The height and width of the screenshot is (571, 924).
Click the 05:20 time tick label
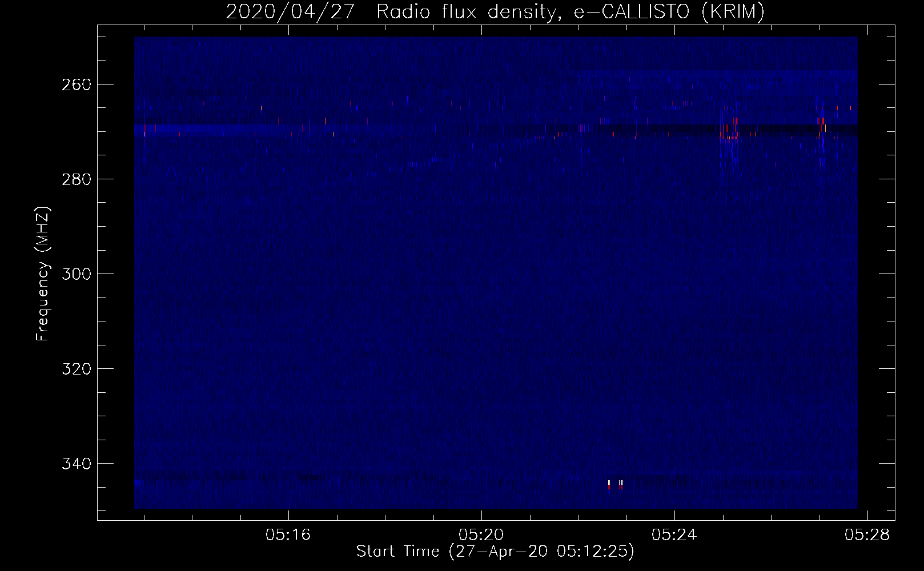[x=481, y=535]
